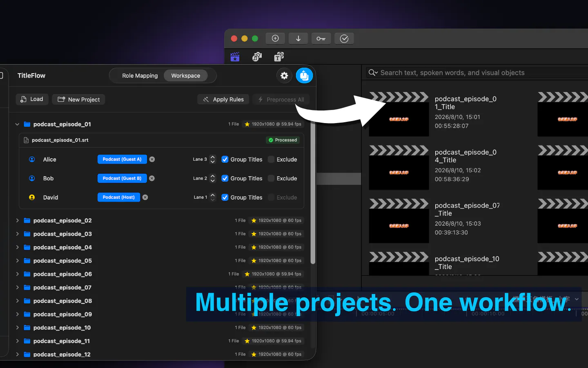Expand the podcast_episode_04 project
The height and width of the screenshot is (368, 588).
(x=17, y=247)
